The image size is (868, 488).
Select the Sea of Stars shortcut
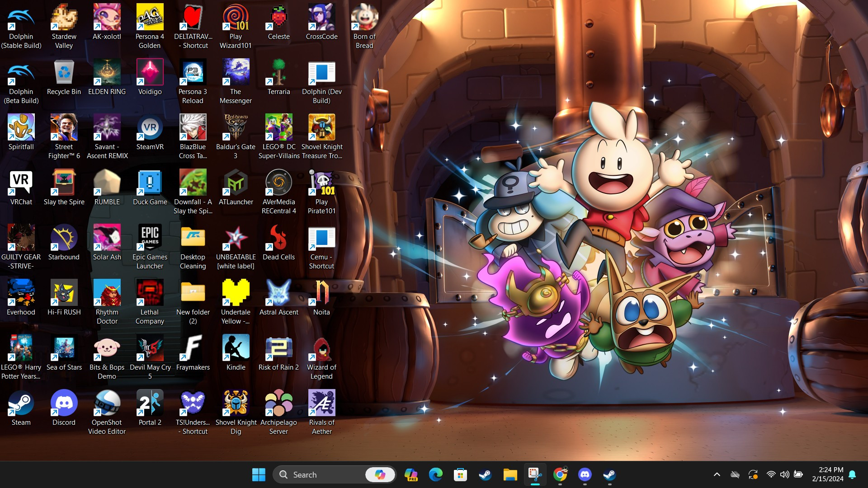64,352
